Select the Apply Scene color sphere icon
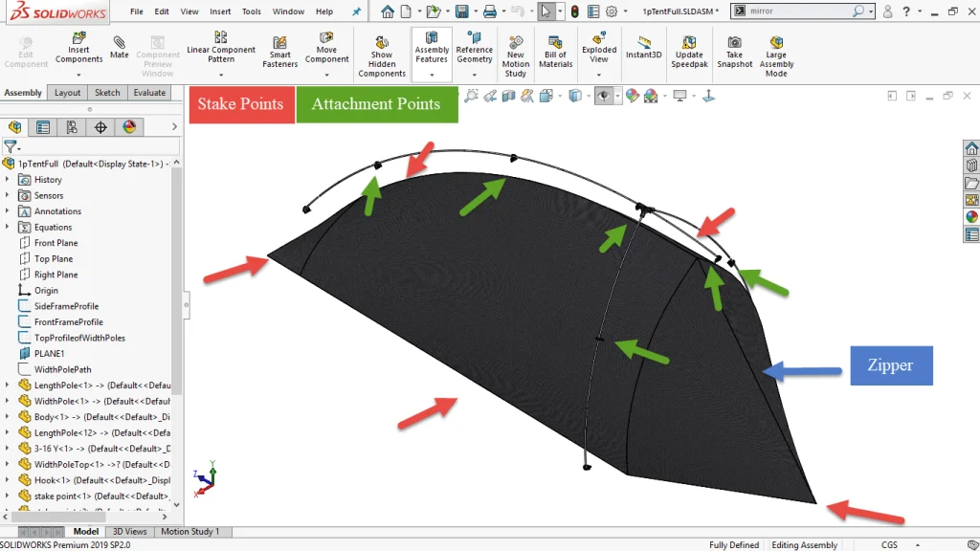 pos(651,96)
